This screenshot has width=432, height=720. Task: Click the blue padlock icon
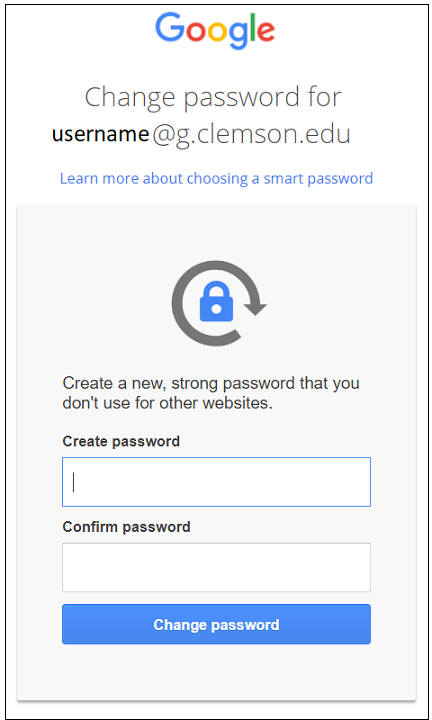pos(216,301)
